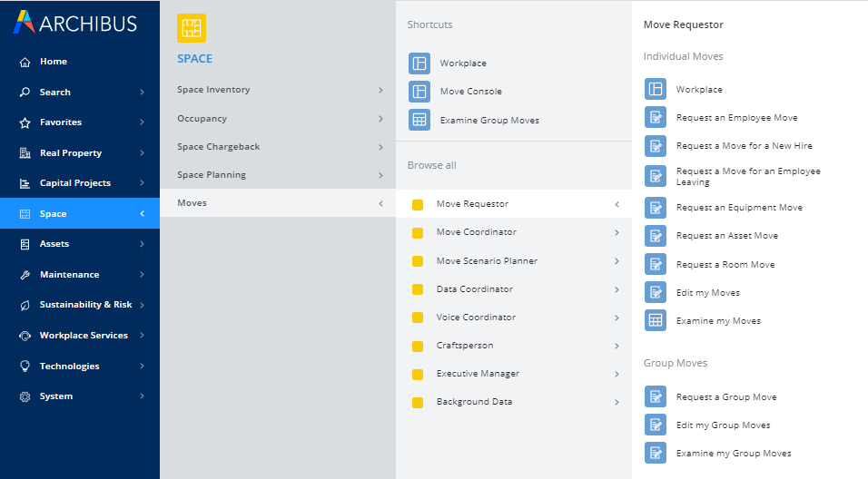Click the ARCHIBUS logo
Viewport: 868px width, 479px height.
click(x=74, y=23)
